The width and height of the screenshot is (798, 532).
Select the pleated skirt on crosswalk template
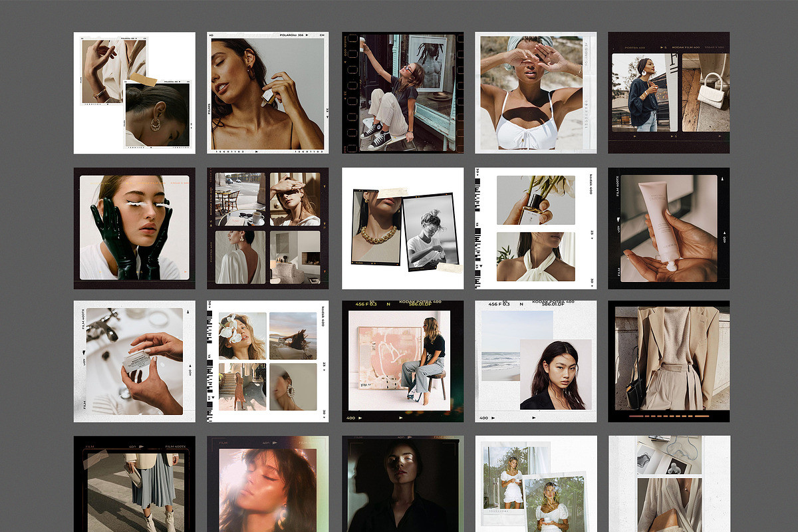coord(134,484)
